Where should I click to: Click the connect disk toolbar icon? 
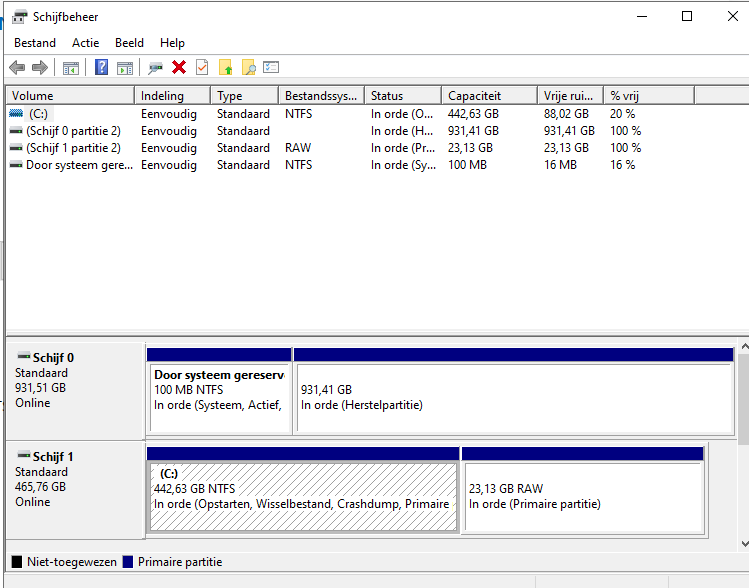(x=155, y=68)
